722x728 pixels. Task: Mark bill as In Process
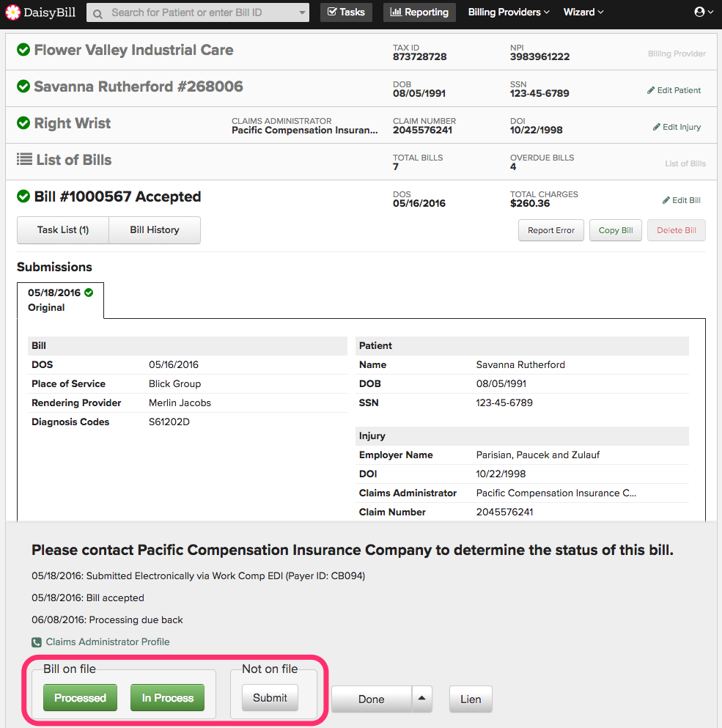pyautogui.click(x=168, y=697)
